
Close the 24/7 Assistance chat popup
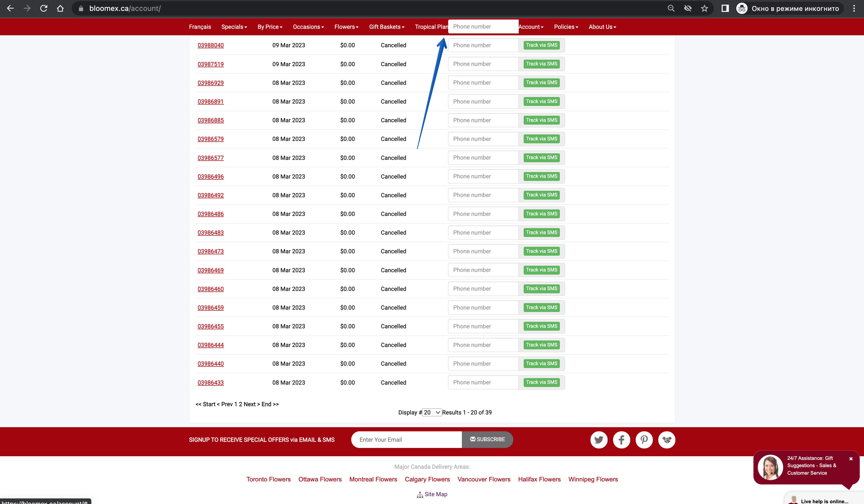pyautogui.click(x=851, y=458)
